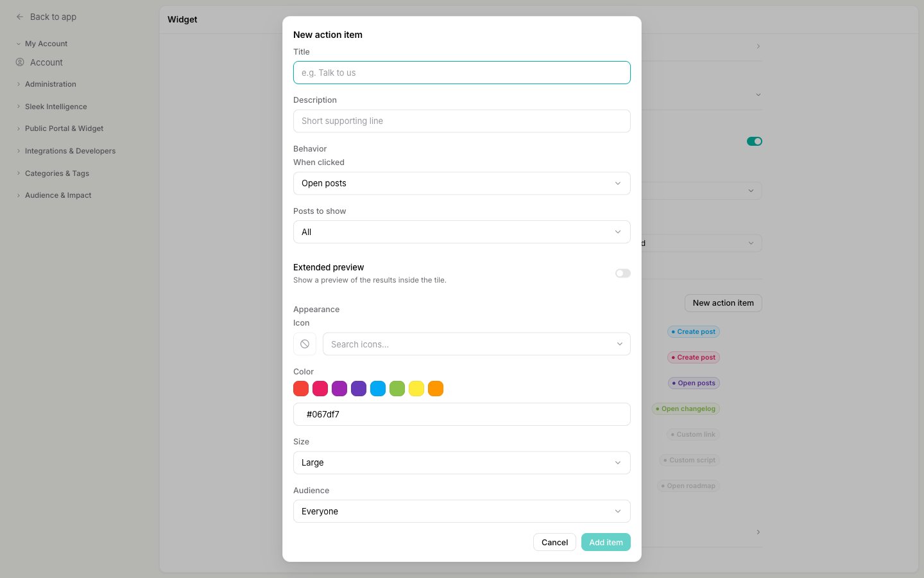Click the Add item button
The image size is (924, 578).
[606, 542]
